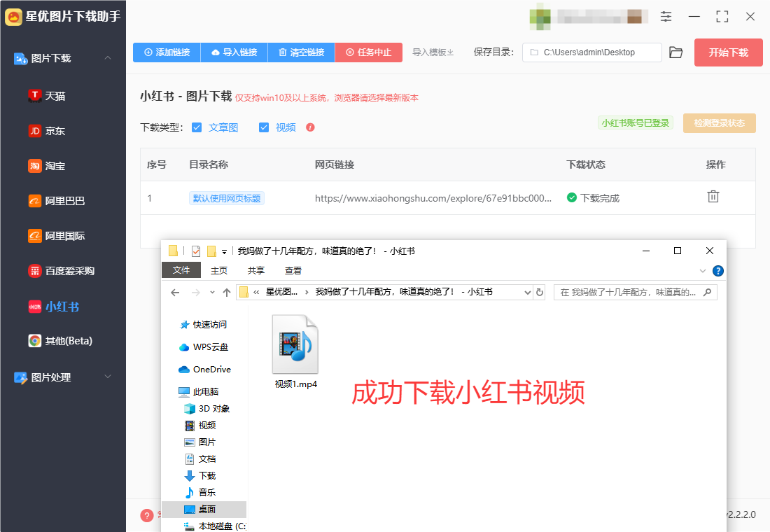Click the Explorer search box
This screenshot has width=770, height=532.
click(636, 293)
